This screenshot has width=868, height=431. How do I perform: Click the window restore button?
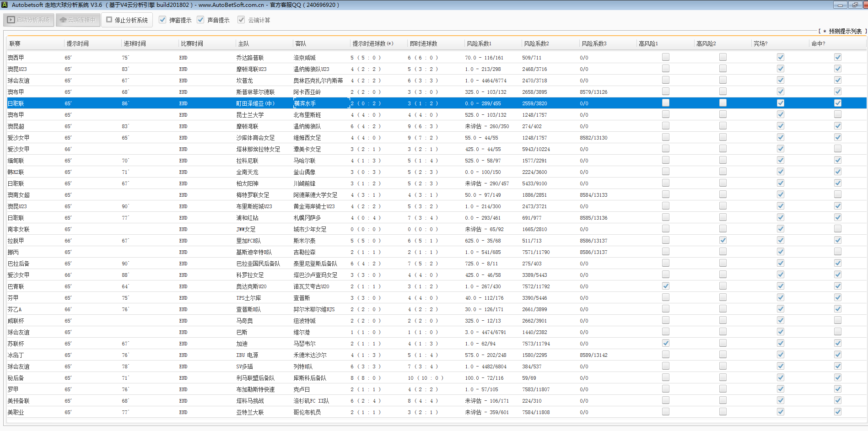(854, 5)
